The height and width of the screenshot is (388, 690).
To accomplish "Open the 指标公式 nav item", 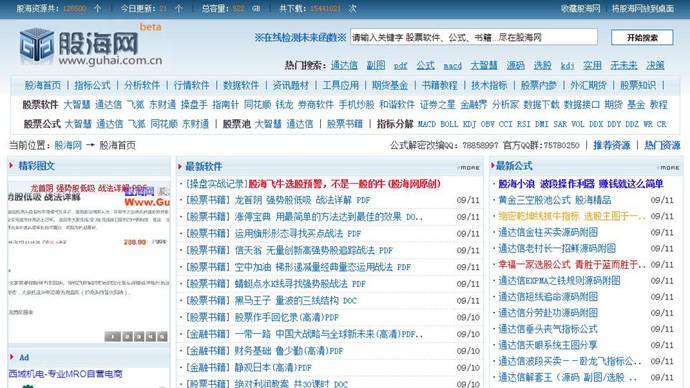I will coord(92,85).
